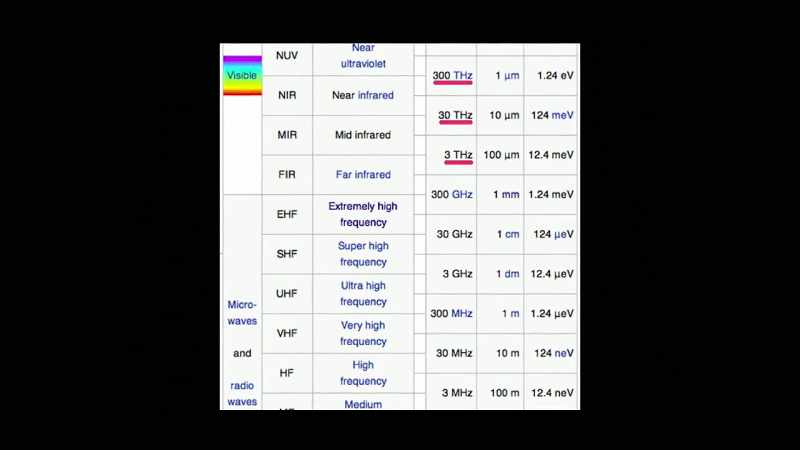The image size is (800, 450).
Task: Click the Mid infrared cell
Action: pos(363,135)
